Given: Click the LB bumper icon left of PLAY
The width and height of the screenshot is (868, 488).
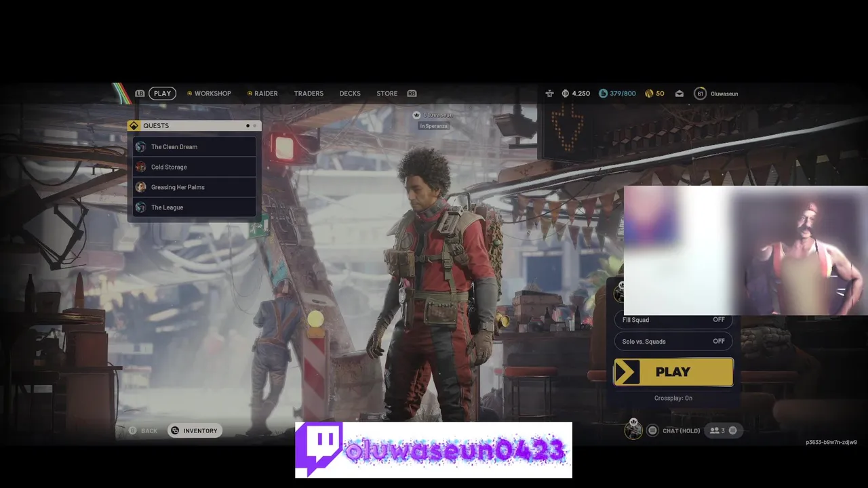Looking at the screenshot, I should 140,94.
